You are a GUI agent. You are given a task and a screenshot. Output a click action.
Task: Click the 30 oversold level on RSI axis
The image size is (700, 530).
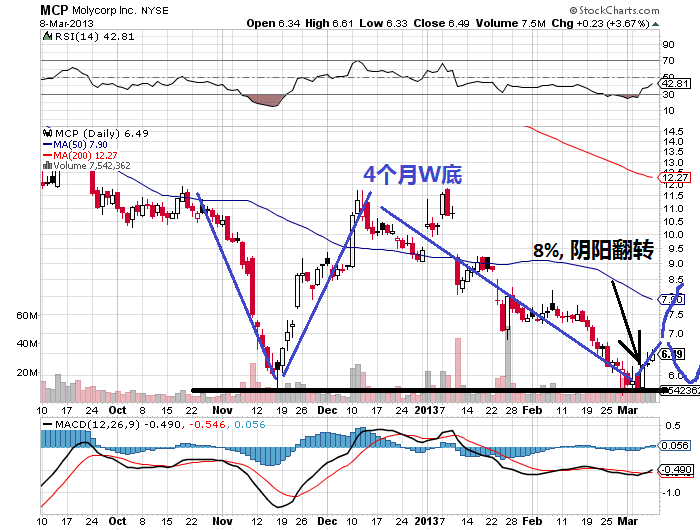coord(668,95)
